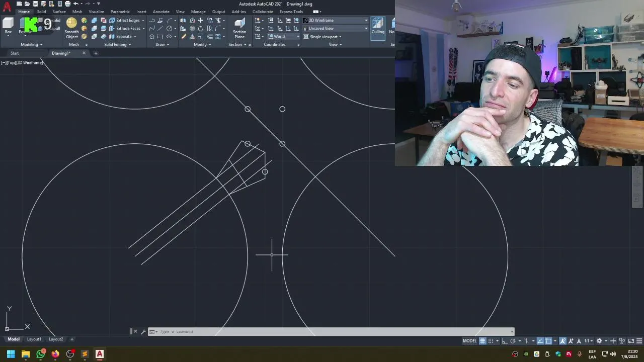Switch to the Solid ribbon tab
This screenshot has height=362, width=644.
tap(41, 12)
